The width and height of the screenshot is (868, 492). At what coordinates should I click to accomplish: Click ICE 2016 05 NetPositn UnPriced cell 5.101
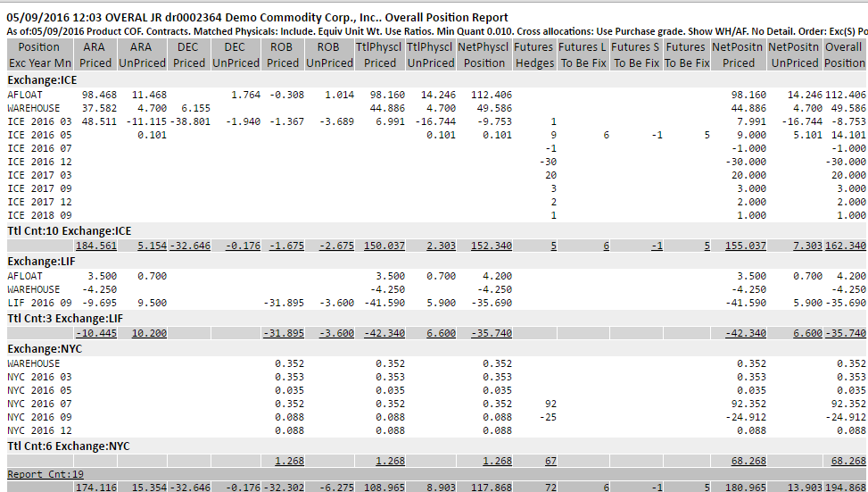(807, 135)
